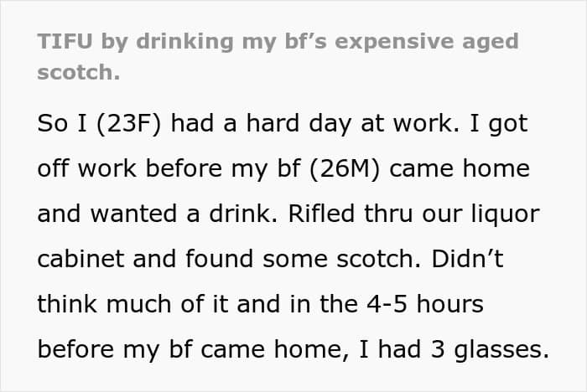Screen dimensions: 587x392
Task: Click the word "scotch." in the title
Action: (79, 72)
